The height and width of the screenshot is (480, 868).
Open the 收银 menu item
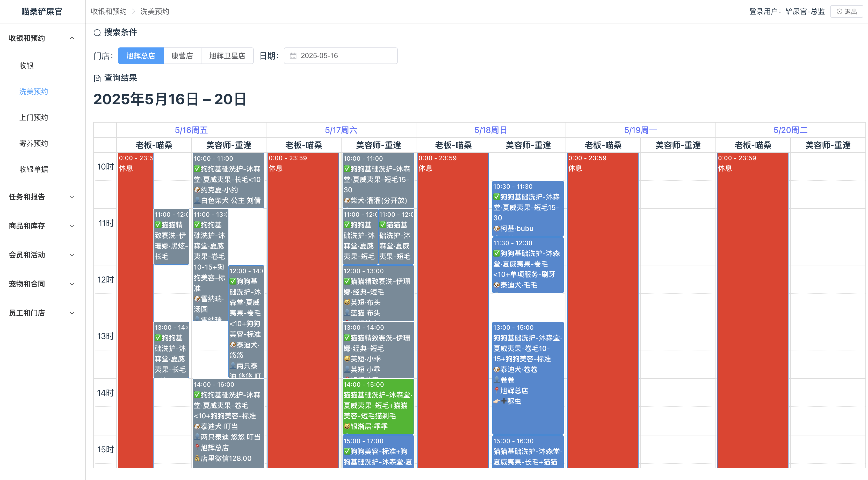tap(26, 66)
